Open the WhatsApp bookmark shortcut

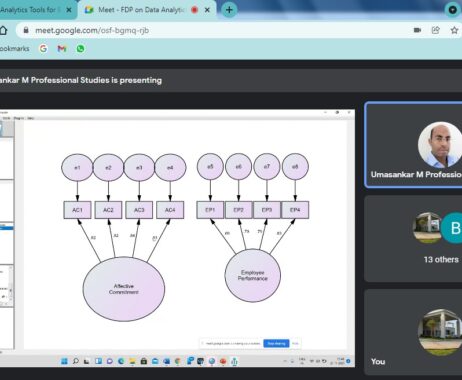(80, 49)
